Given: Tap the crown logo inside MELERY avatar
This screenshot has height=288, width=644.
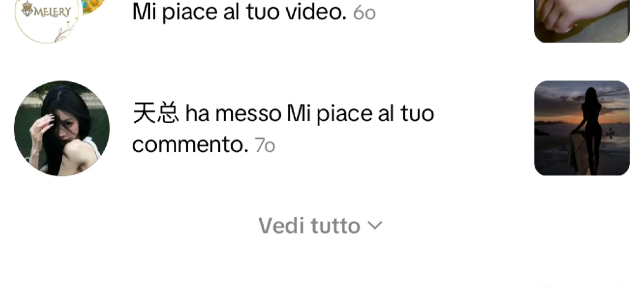Looking at the screenshot, I should [x=27, y=9].
